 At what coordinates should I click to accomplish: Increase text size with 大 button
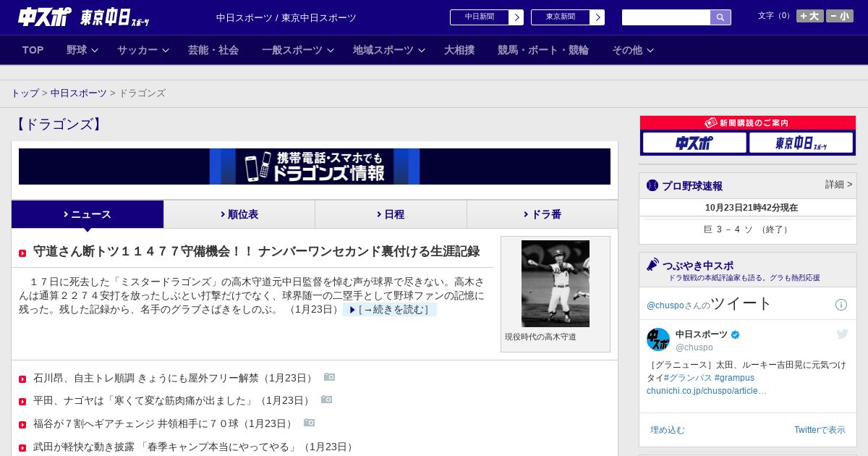coord(810,16)
